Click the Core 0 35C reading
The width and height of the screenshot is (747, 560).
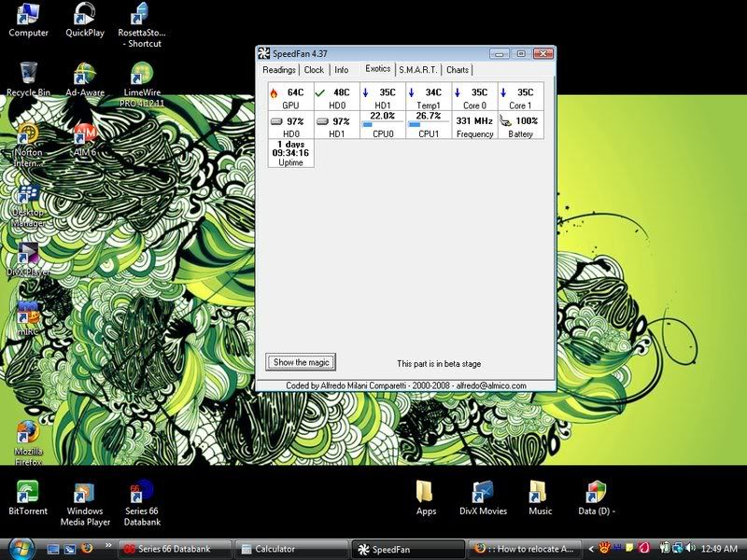(474, 97)
